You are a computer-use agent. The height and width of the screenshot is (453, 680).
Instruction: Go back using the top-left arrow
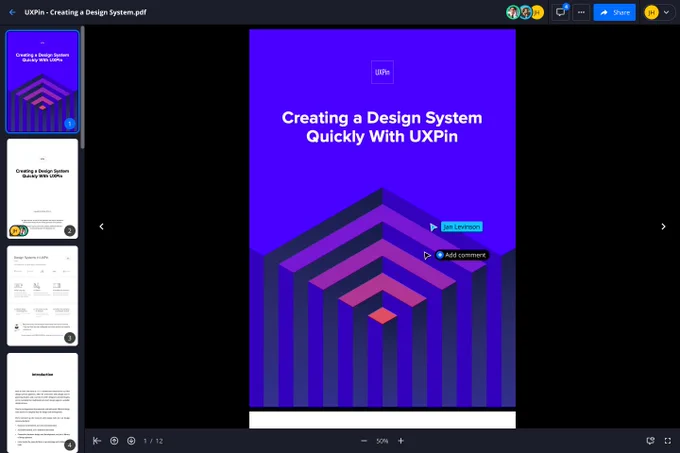12,12
